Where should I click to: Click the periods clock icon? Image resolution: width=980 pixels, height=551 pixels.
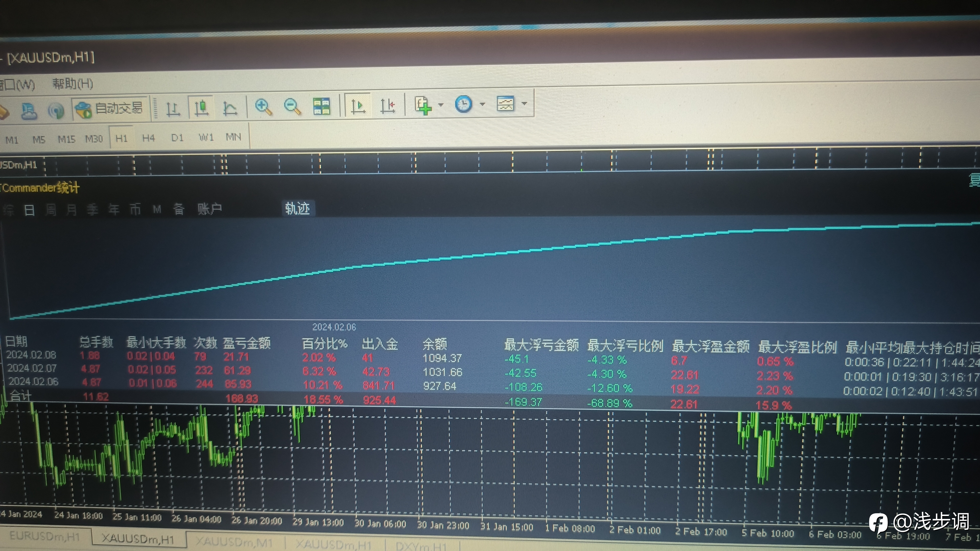463,104
